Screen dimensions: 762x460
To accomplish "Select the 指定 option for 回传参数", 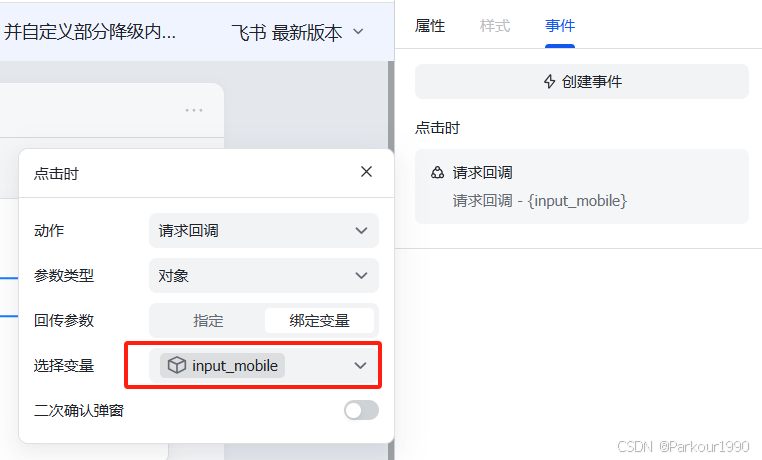I will 208,321.
